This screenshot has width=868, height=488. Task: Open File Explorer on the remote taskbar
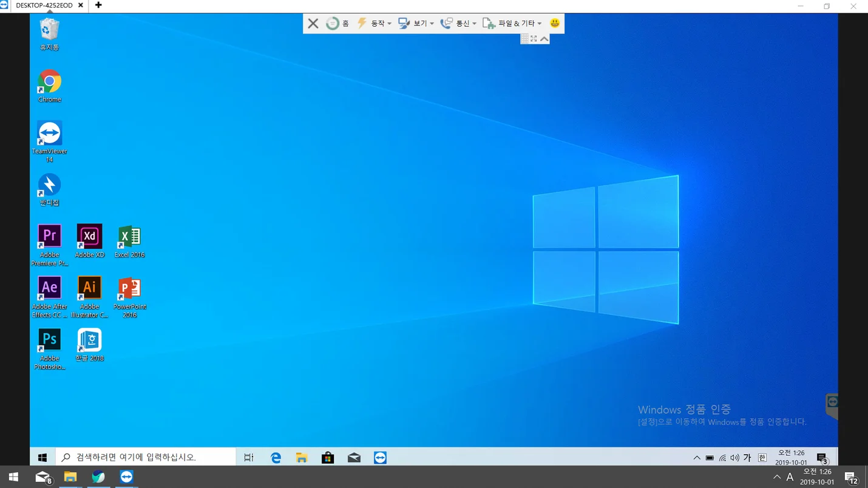pos(302,458)
